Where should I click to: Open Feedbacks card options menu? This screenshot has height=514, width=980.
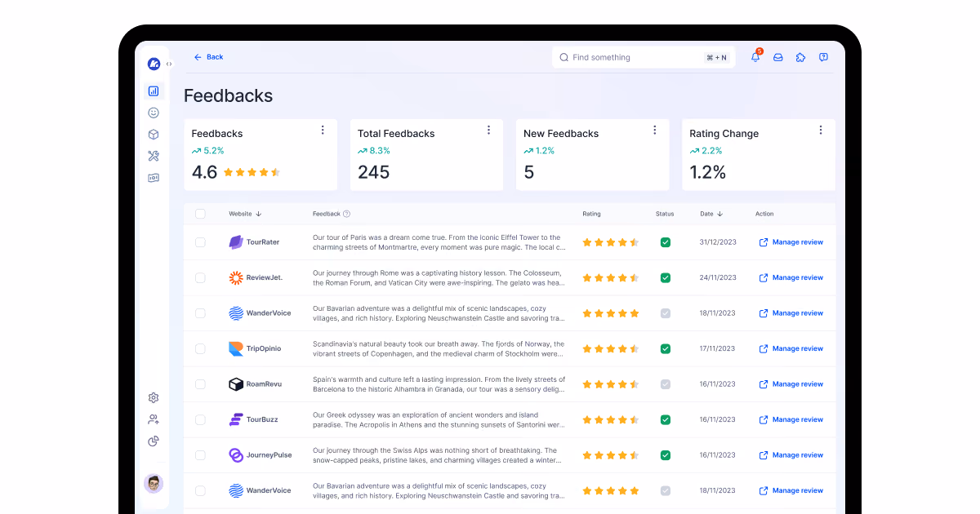[323, 130]
